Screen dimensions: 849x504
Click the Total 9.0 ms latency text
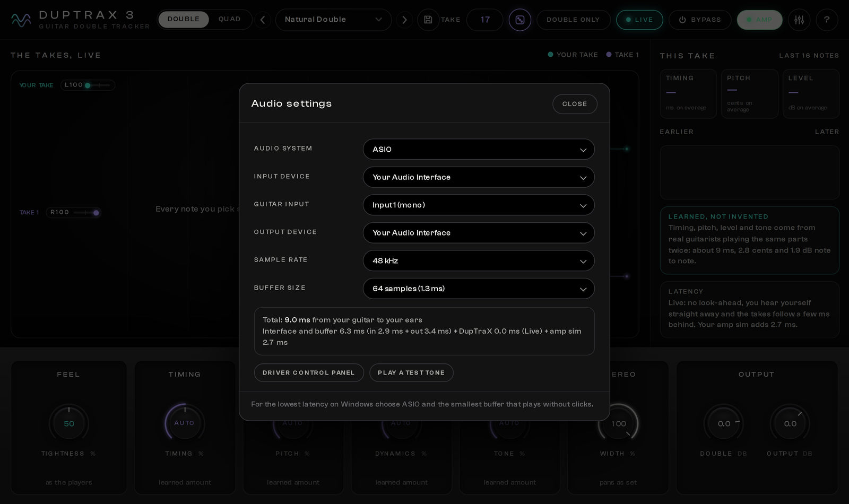click(342, 320)
